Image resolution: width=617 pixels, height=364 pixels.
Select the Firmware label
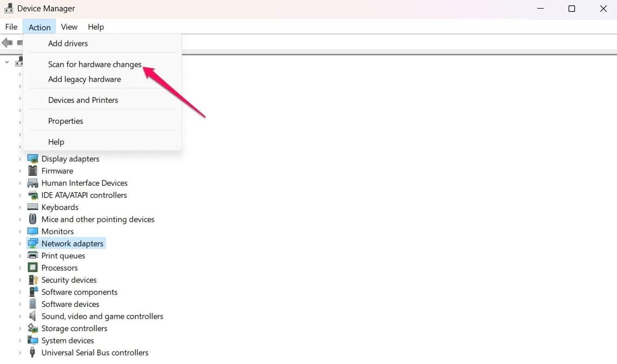[58, 171]
